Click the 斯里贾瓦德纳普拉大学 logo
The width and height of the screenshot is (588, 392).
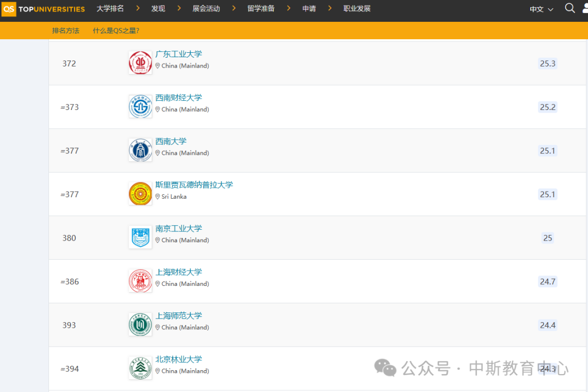click(140, 194)
